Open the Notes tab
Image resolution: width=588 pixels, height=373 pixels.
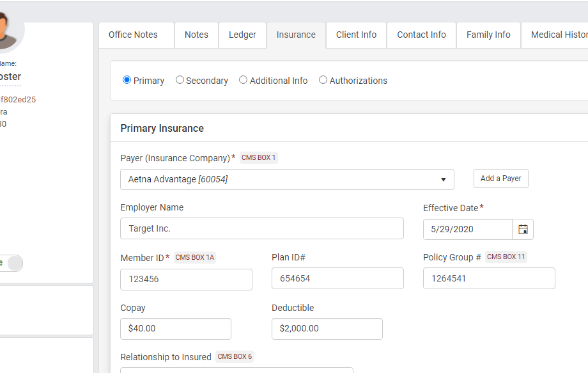pos(196,35)
